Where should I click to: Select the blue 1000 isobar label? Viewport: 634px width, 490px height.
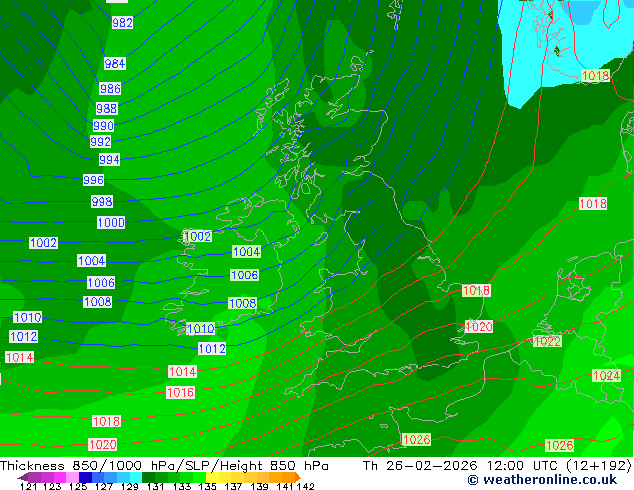(x=111, y=222)
